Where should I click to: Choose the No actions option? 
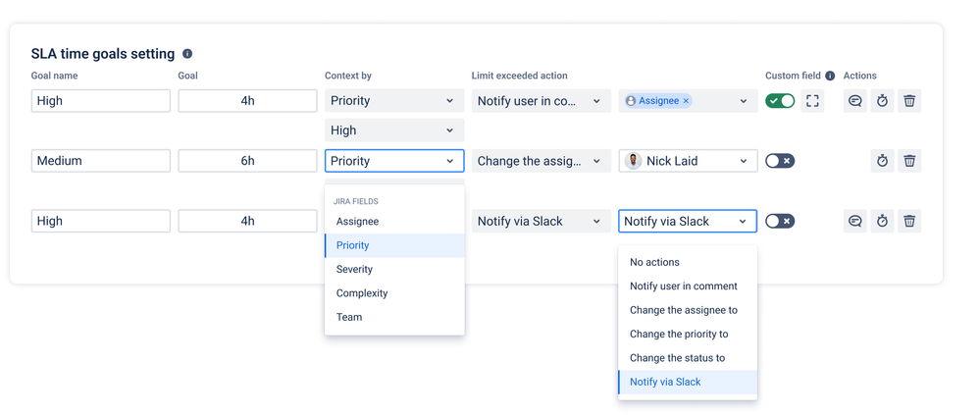coord(688,262)
